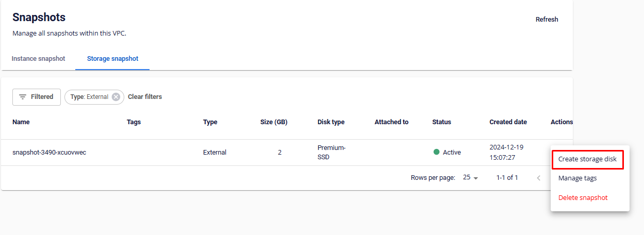
Task: Click the Status column header
Action: [x=441, y=122]
